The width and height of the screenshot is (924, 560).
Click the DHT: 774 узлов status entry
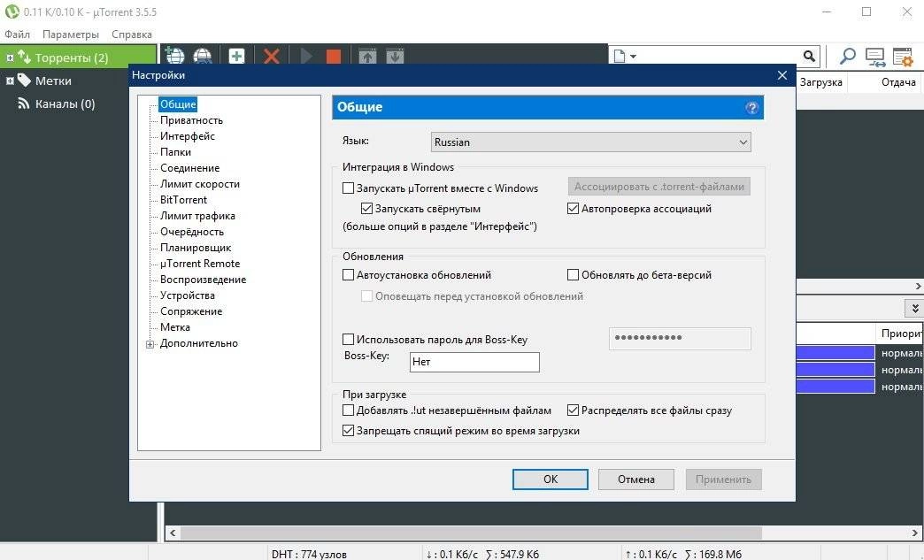[309, 554]
